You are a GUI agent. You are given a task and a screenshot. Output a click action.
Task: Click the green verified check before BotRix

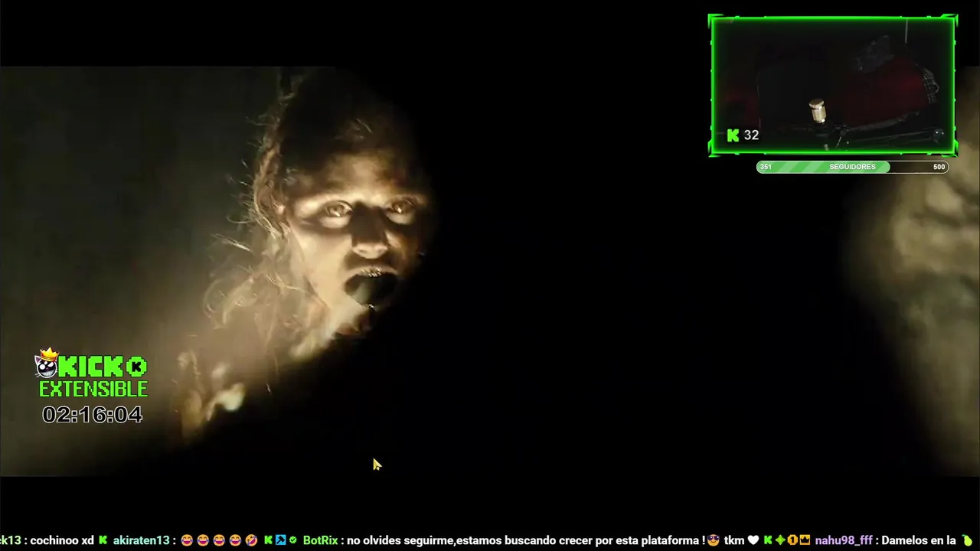(x=292, y=540)
